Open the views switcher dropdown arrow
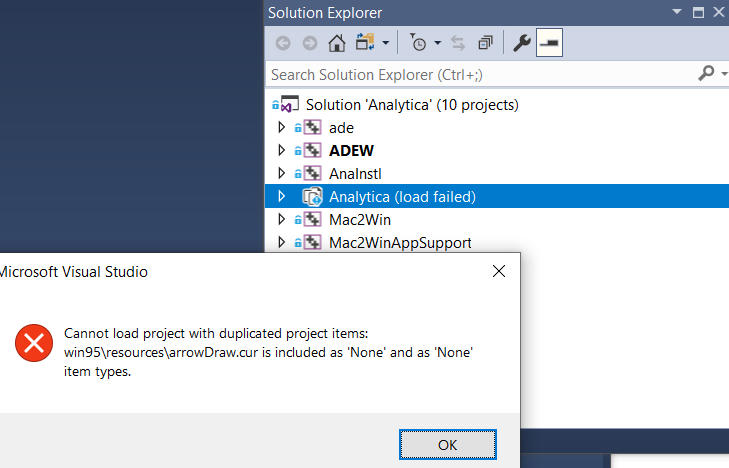Viewport: 729px width, 468px height. coord(385,43)
